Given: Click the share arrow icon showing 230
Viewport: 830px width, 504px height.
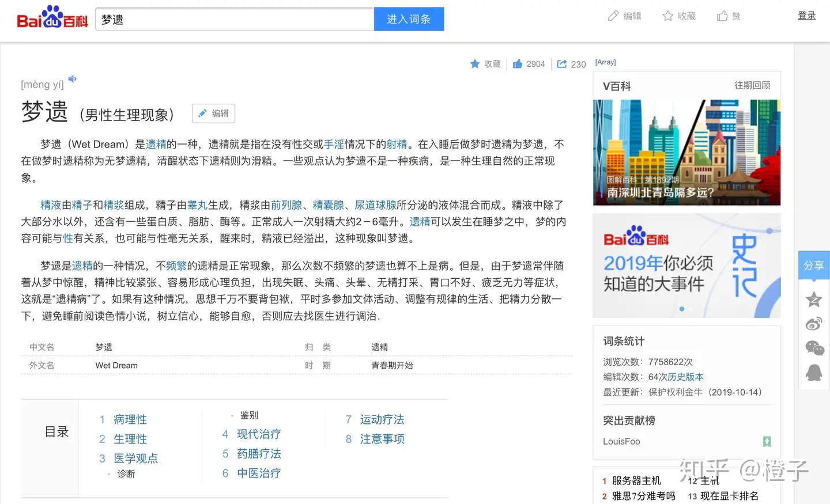Looking at the screenshot, I should click(x=562, y=64).
